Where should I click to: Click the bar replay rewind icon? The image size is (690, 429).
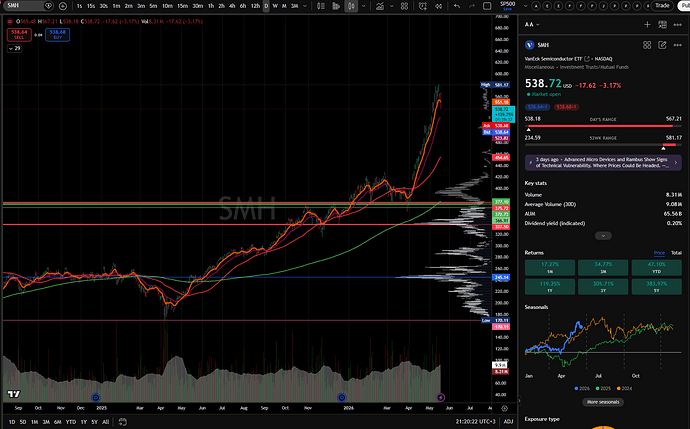(x=438, y=6)
